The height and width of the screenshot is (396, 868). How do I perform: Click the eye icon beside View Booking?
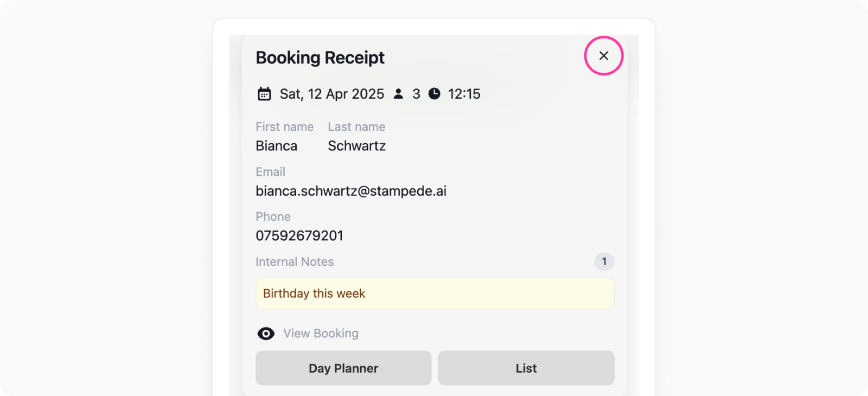tap(266, 334)
